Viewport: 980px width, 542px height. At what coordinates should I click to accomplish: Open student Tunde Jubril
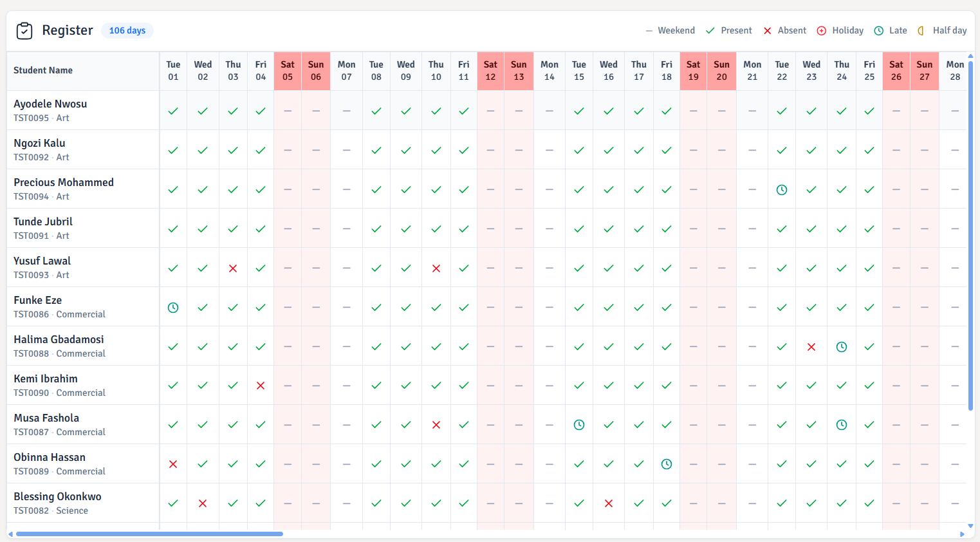tap(43, 221)
